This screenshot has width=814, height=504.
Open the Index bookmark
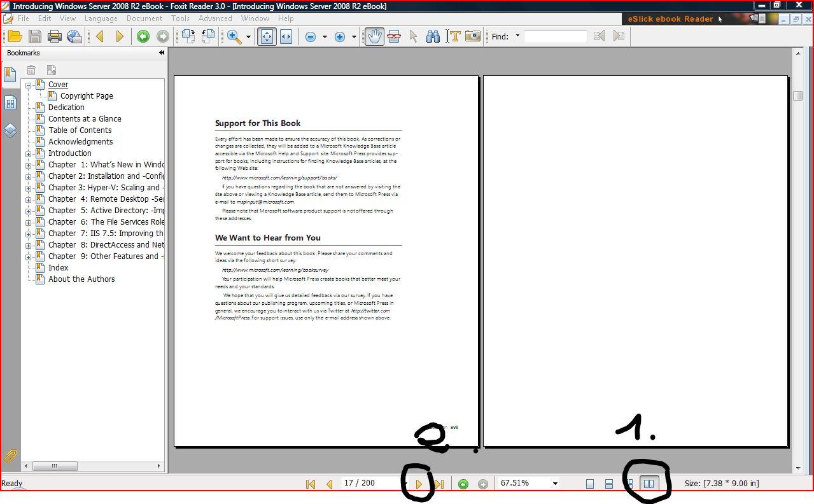coord(59,267)
